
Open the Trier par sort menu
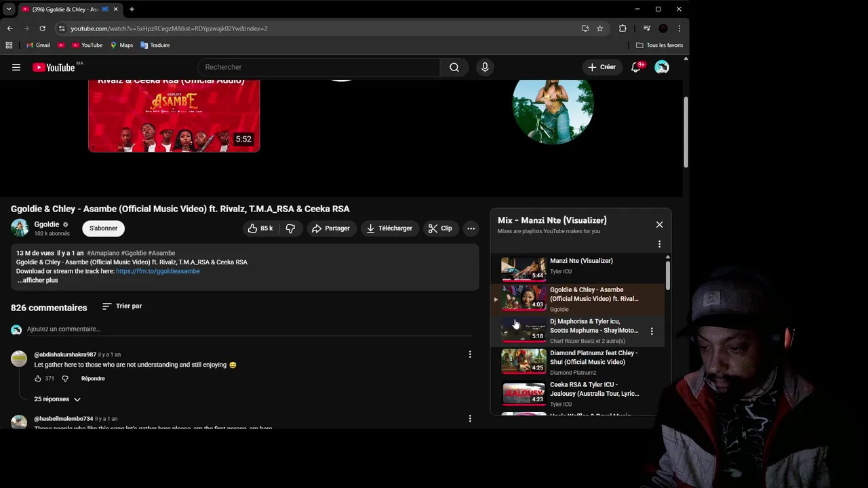point(122,306)
